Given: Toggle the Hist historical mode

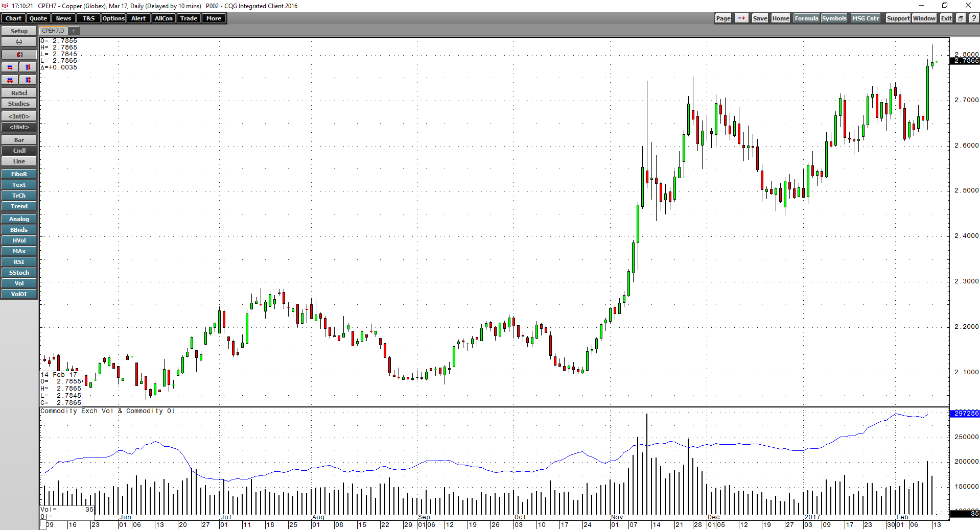Looking at the screenshot, I should pyautogui.click(x=19, y=127).
